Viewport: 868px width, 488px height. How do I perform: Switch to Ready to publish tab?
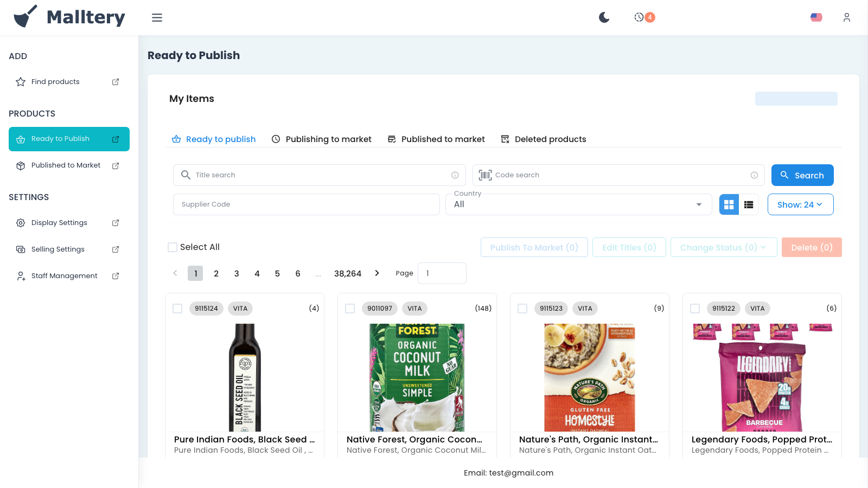pyautogui.click(x=214, y=139)
